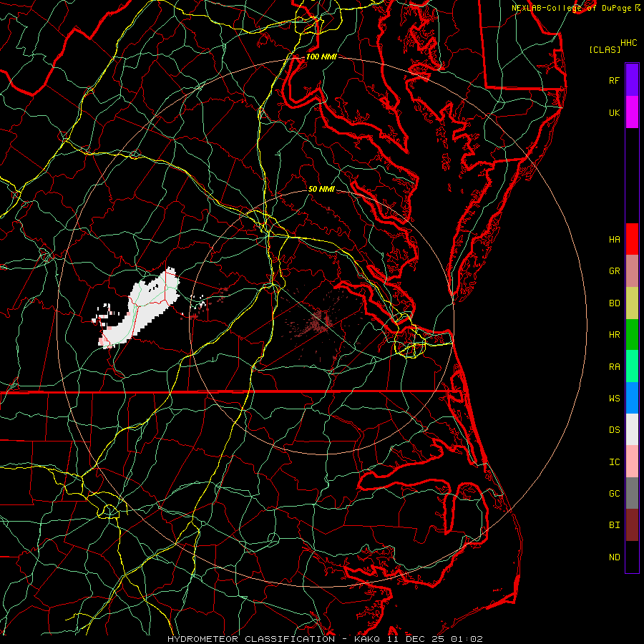The image size is (644, 644).
Task: Click the BI dark red swatch
Action: (x=632, y=525)
